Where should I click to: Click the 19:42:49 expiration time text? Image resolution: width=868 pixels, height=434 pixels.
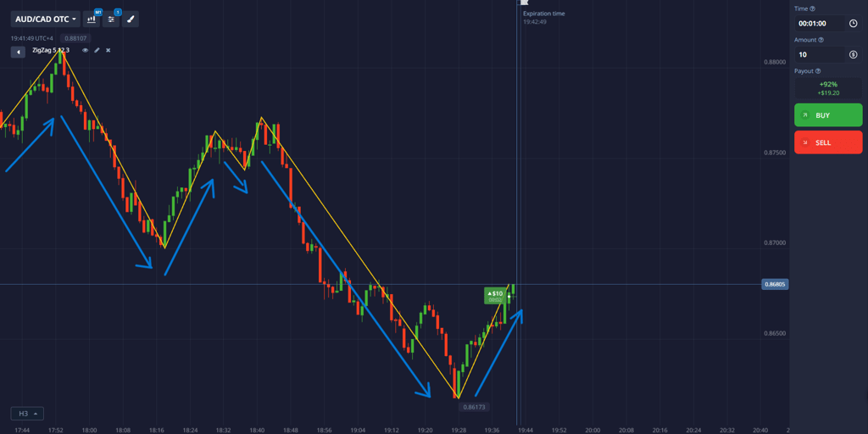535,22
